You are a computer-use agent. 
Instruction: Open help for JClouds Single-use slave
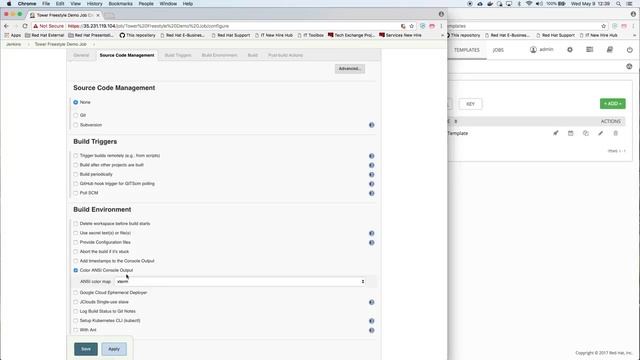(371, 302)
